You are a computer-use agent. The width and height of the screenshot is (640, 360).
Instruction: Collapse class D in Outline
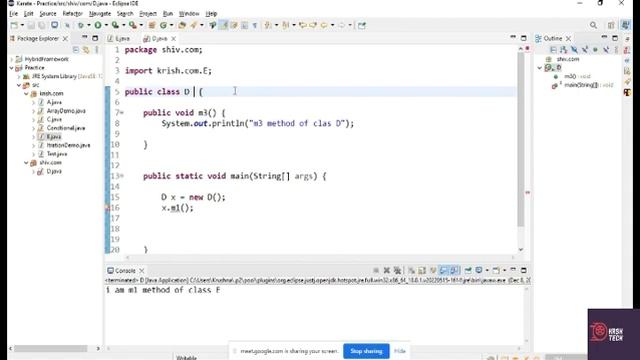click(x=540, y=68)
